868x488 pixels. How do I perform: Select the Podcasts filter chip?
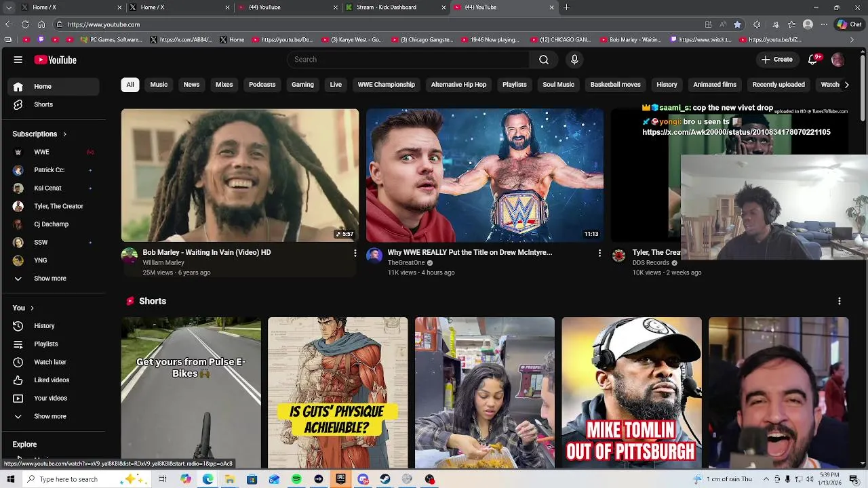tap(262, 85)
